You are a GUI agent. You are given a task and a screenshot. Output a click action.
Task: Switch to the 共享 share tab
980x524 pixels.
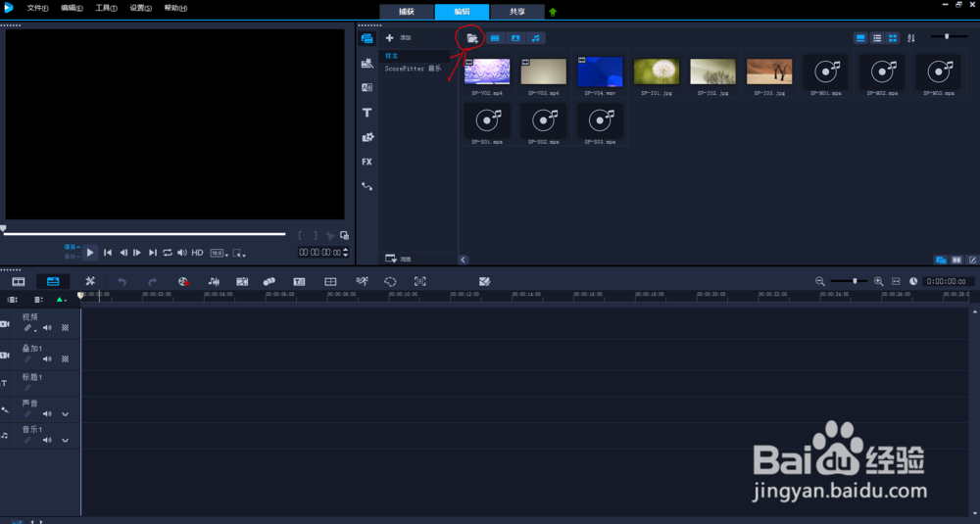[516, 12]
